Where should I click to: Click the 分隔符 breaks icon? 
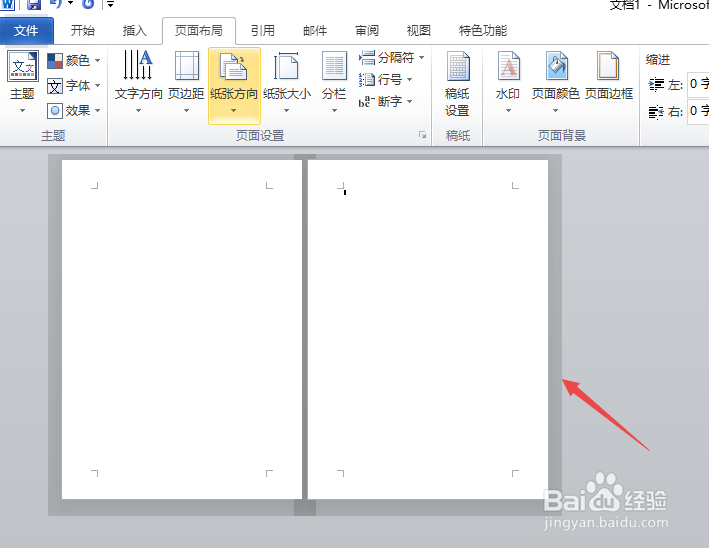tap(367, 57)
